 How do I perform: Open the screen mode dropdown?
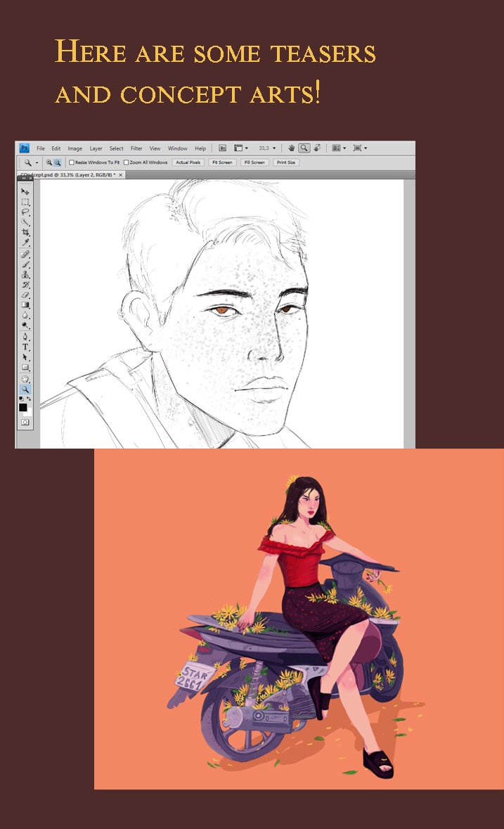click(x=361, y=148)
